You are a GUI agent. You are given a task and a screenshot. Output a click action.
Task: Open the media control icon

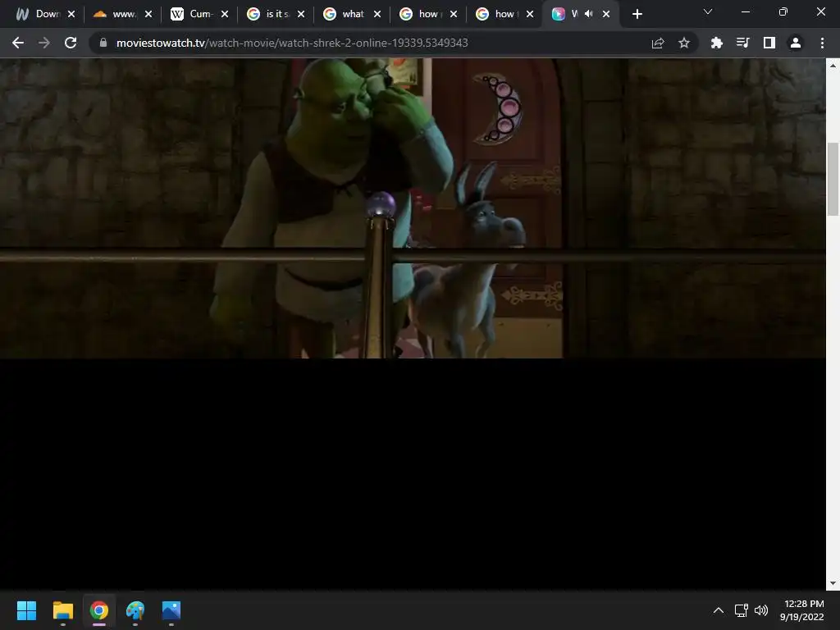(x=742, y=43)
